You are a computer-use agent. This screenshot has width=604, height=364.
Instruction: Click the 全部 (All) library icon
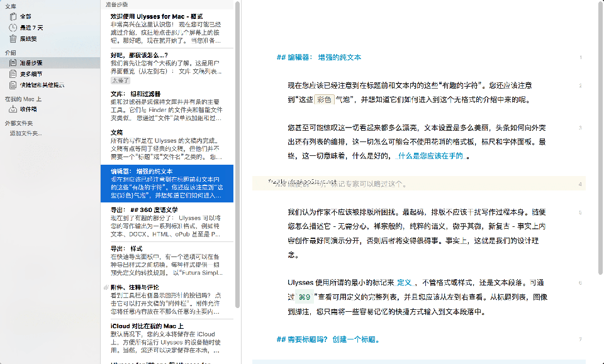13,16
